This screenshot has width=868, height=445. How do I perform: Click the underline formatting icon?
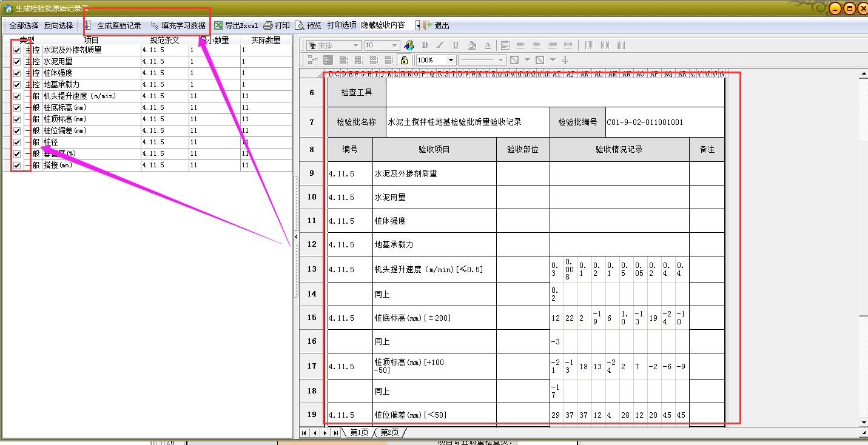tap(456, 45)
